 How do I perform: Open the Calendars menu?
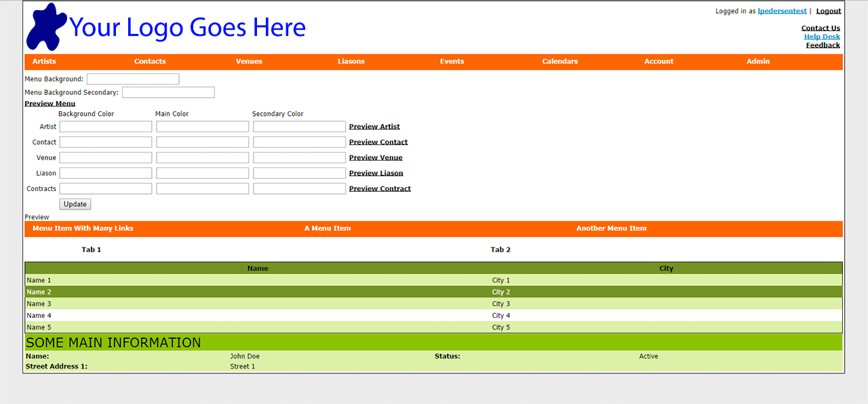(559, 62)
